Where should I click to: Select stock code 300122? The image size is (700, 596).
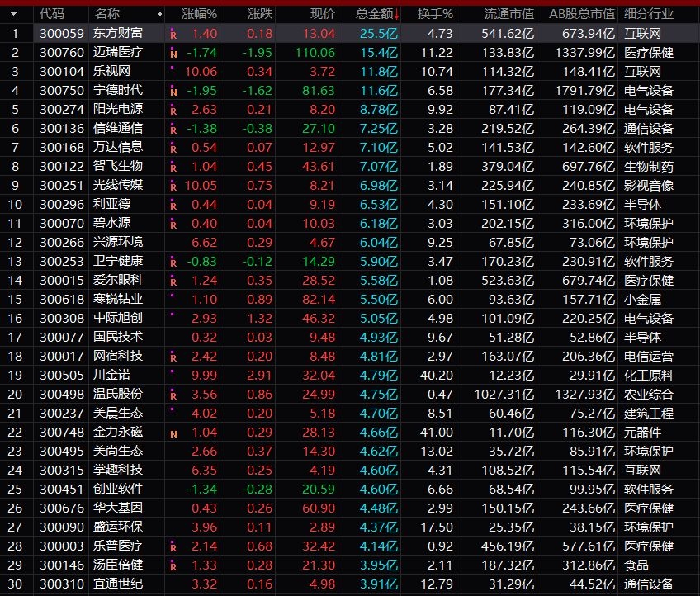[x=62, y=167]
